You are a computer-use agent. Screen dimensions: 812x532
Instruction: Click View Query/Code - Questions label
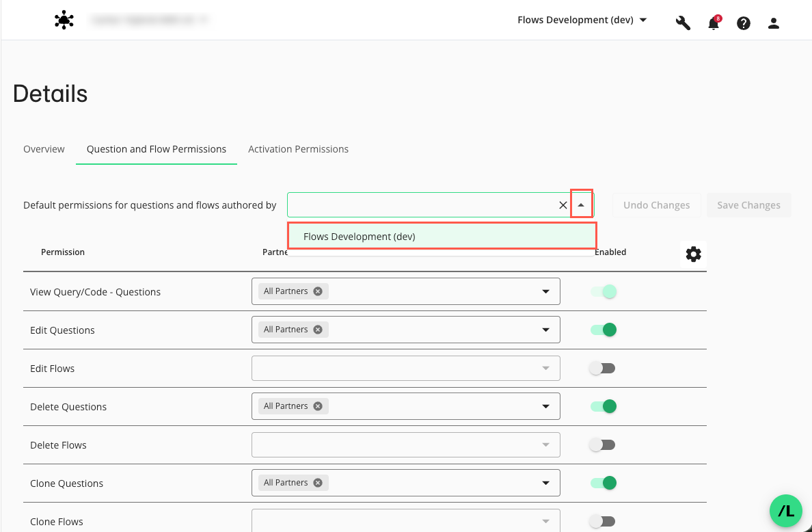coord(95,292)
